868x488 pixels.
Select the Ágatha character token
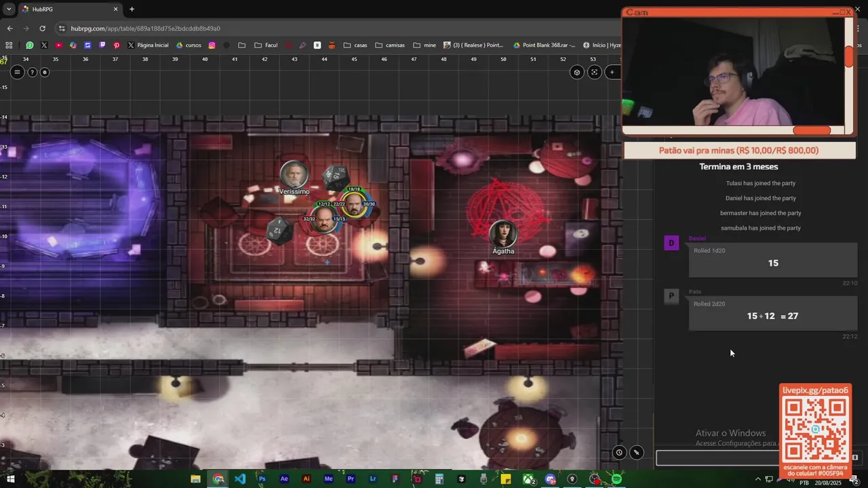[503, 234]
